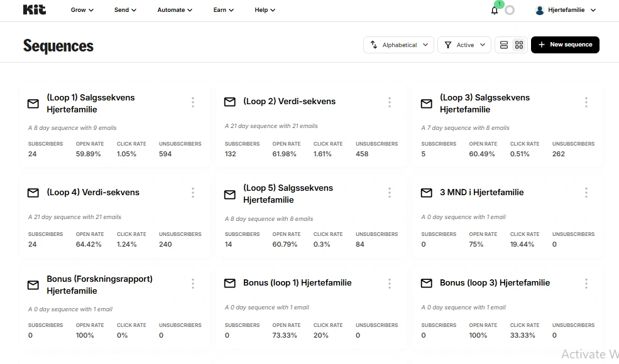Expand the Hjertefamilie account menu

(x=566, y=10)
